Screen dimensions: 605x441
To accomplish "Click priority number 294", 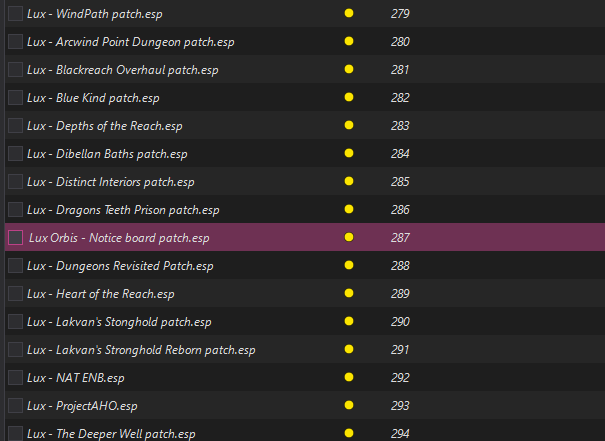I will pos(400,434).
